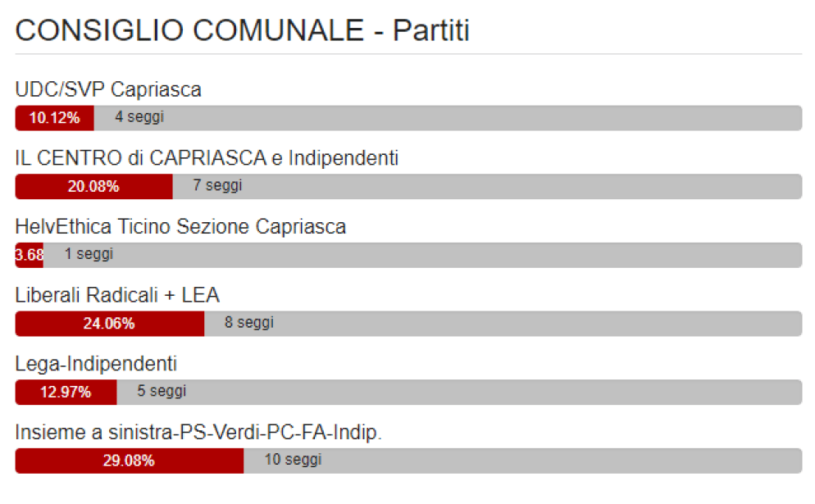The height and width of the screenshot is (504, 815).
Task: Click the 12.97% bar segment
Action: [66, 393]
